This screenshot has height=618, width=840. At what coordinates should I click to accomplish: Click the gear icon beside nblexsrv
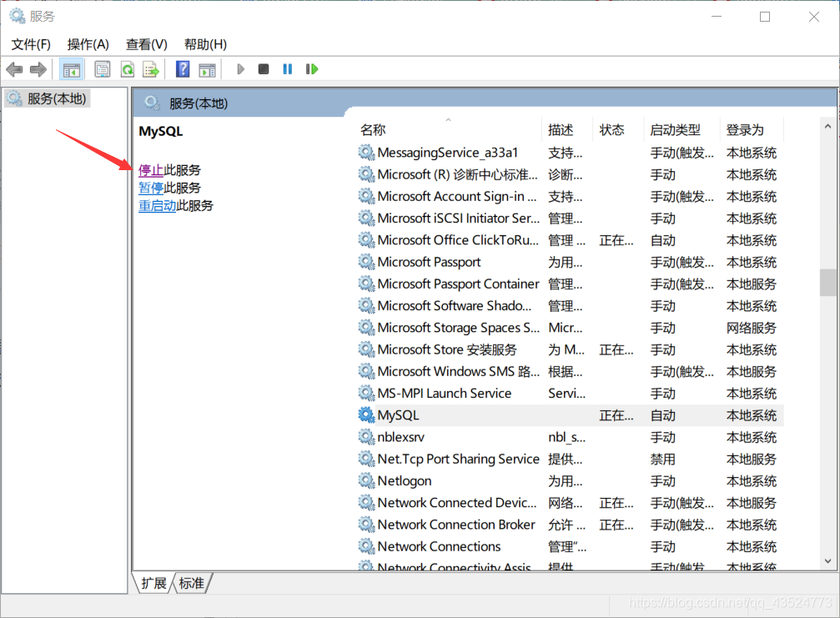366,437
